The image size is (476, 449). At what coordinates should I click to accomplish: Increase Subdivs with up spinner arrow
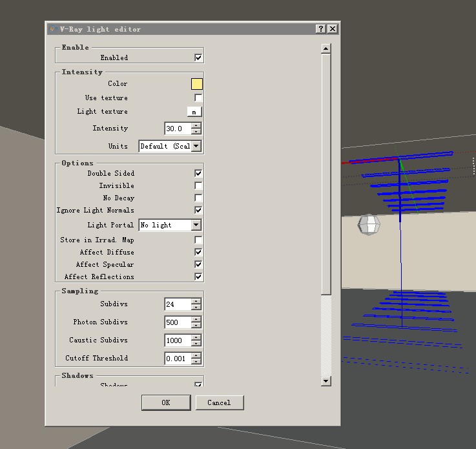point(196,302)
